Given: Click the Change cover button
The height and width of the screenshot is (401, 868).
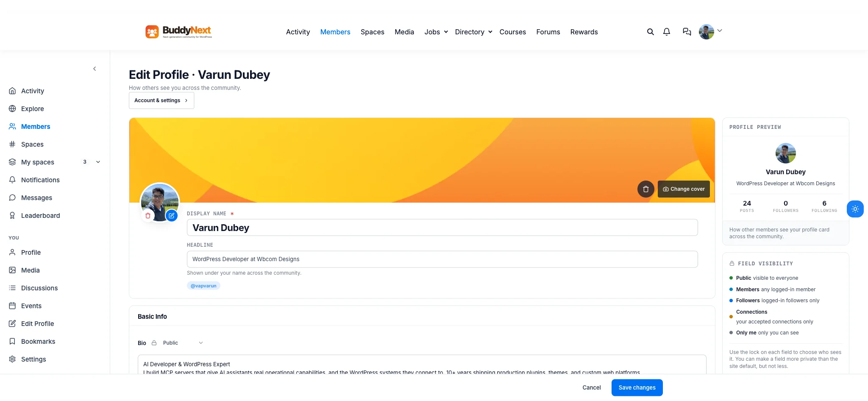Looking at the screenshot, I should (x=684, y=189).
